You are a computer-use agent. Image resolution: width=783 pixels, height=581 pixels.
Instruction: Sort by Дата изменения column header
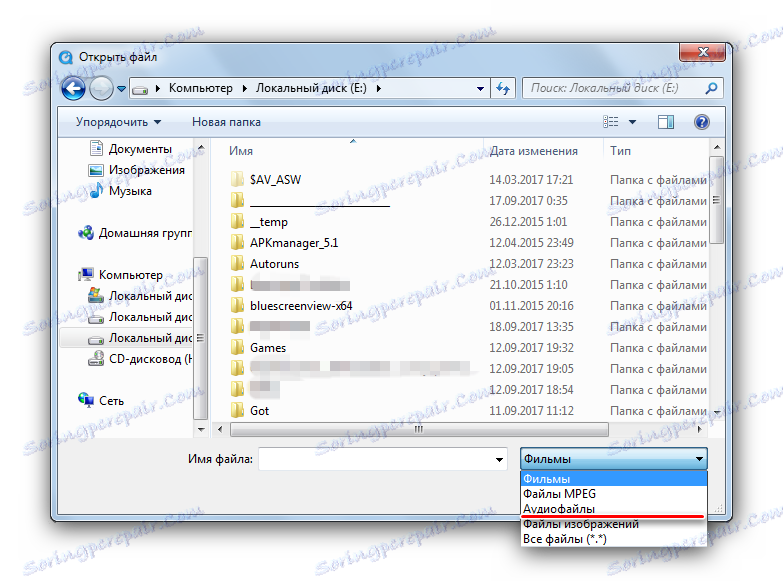(x=533, y=151)
